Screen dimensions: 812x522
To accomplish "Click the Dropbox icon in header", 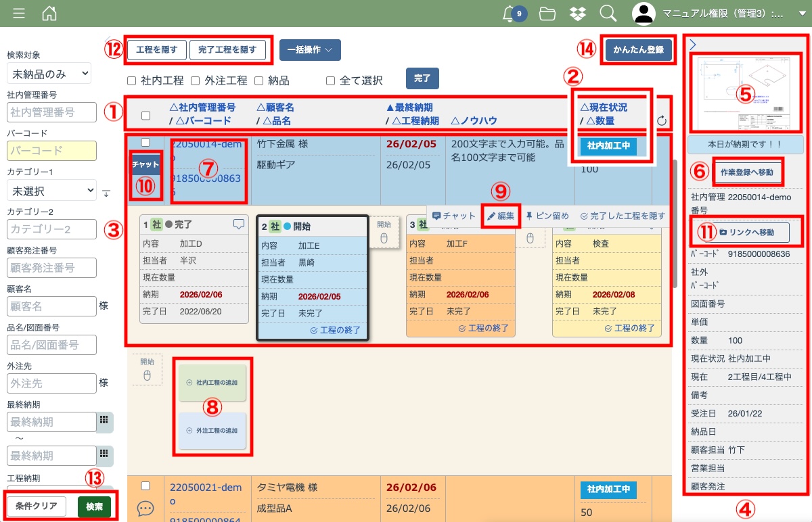I will pyautogui.click(x=577, y=14).
